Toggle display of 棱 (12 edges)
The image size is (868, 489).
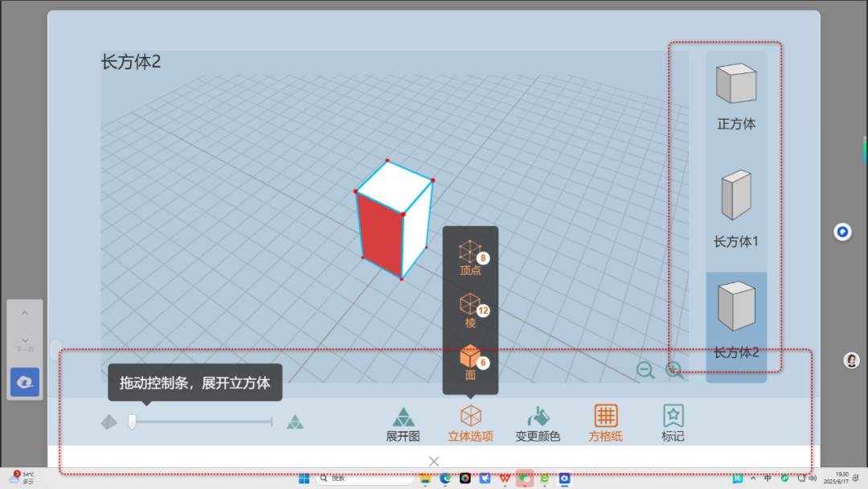pos(470,311)
